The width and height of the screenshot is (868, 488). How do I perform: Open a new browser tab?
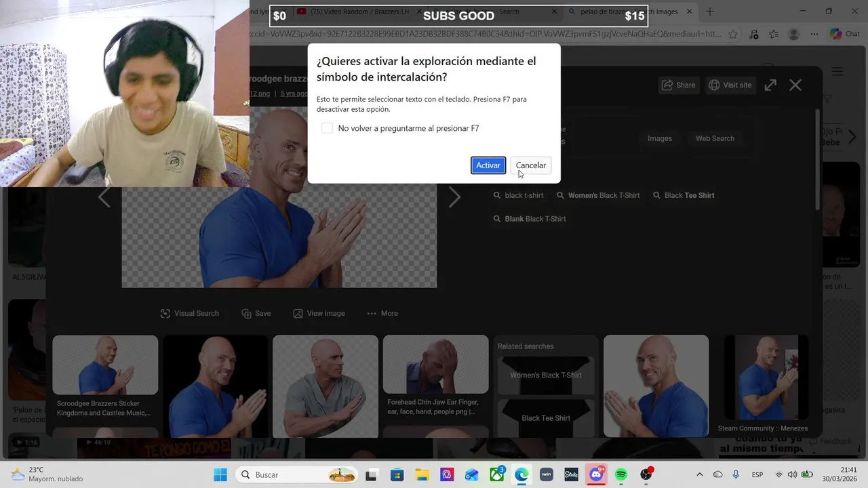pyautogui.click(x=710, y=12)
